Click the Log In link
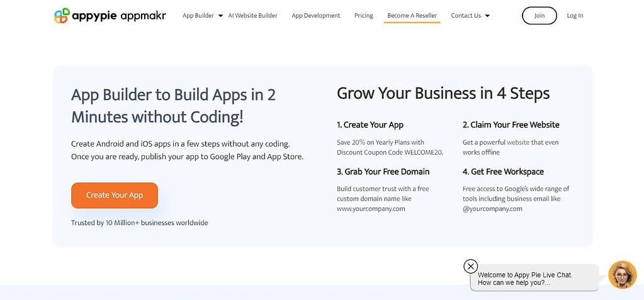The image size is (644, 300). [x=575, y=16]
